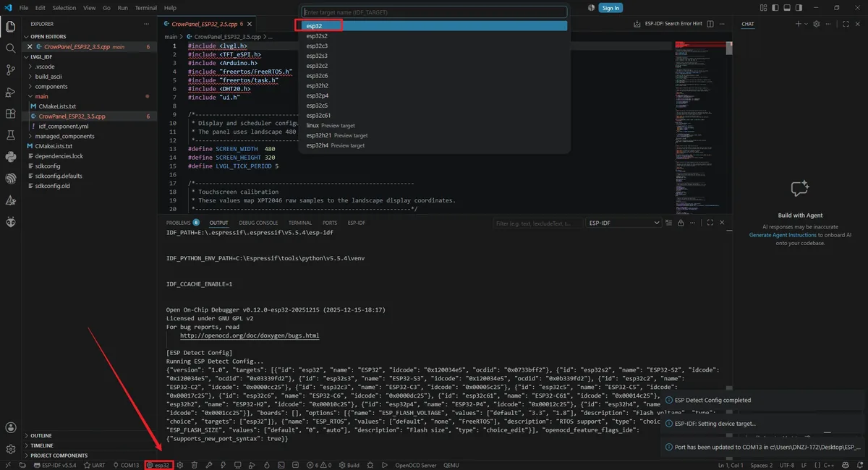Click the ESP-IDF v5.5.4 version status item
Screen dimensions: 868x470
55,465
